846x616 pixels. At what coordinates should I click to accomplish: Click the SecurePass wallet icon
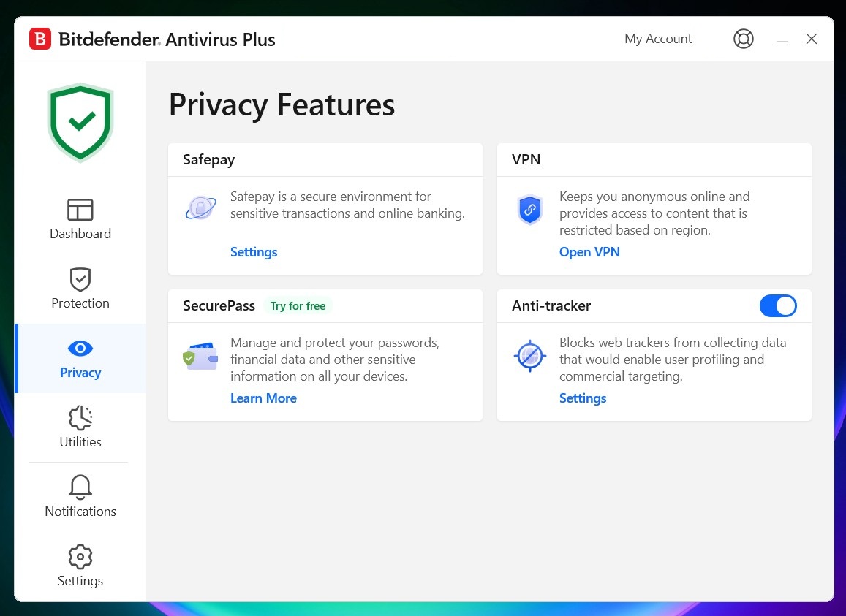200,356
